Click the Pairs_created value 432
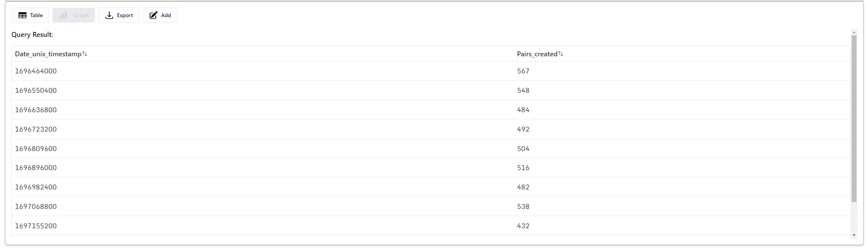 coord(523,226)
